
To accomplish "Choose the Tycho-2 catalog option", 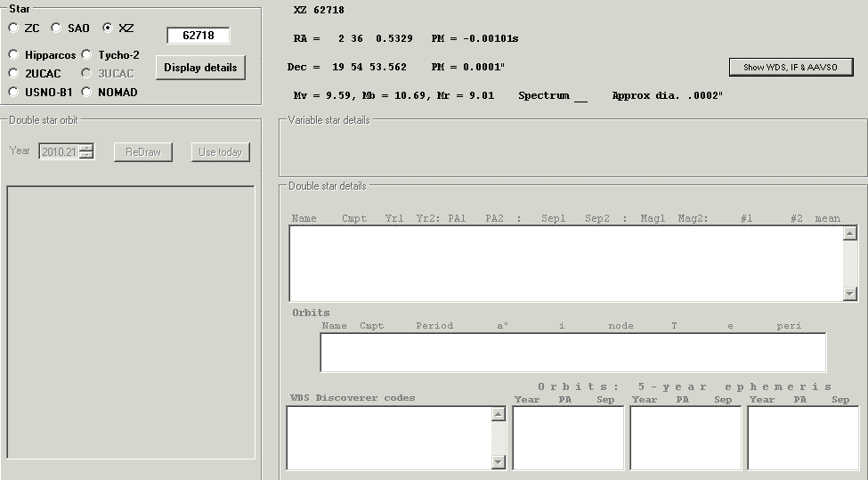I will [x=86, y=54].
